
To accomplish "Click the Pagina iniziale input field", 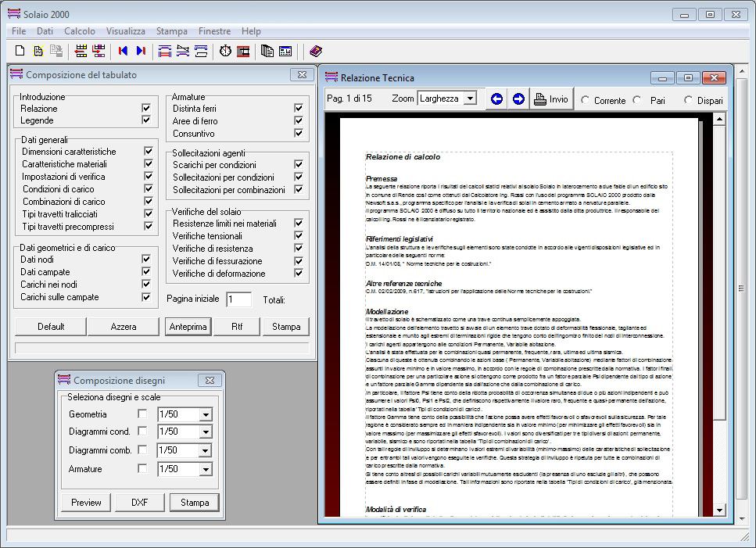I will point(238,299).
